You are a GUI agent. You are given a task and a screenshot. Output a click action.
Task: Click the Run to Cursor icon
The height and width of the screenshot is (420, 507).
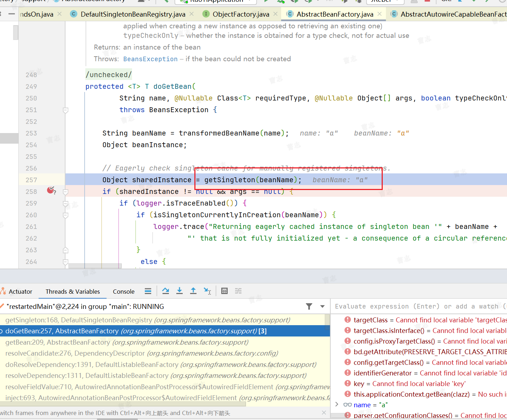click(x=207, y=291)
